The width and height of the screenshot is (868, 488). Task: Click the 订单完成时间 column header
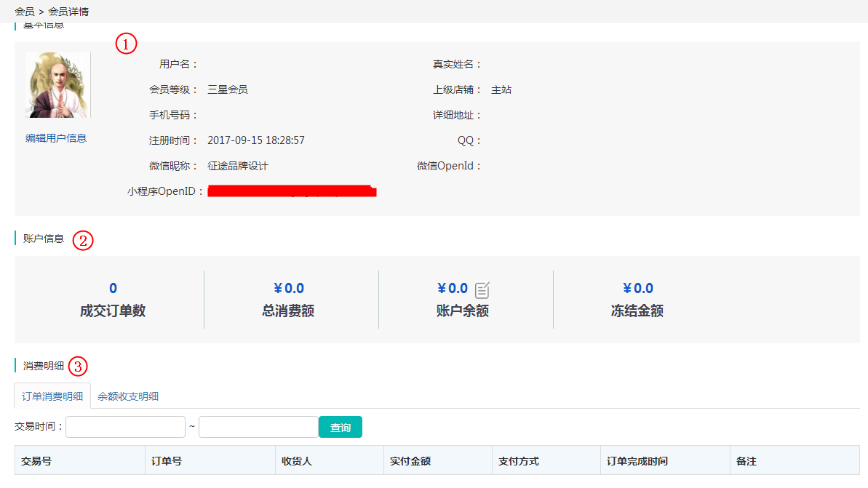pos(637,461)
